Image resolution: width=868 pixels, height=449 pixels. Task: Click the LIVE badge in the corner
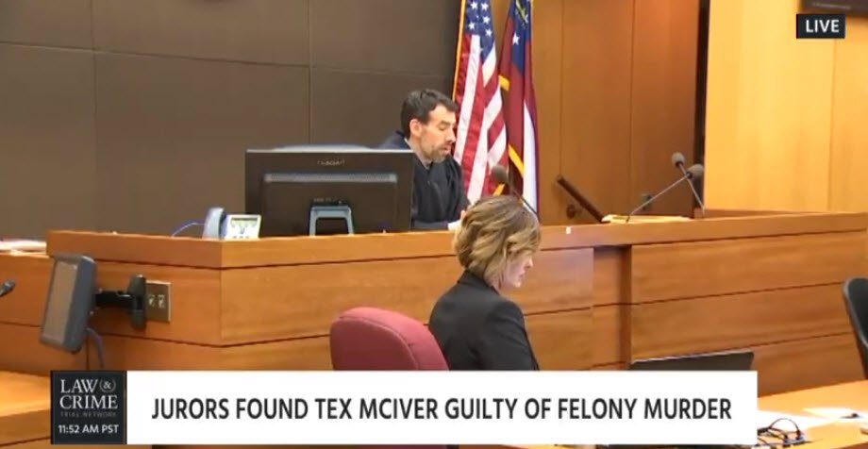(821, 26)
